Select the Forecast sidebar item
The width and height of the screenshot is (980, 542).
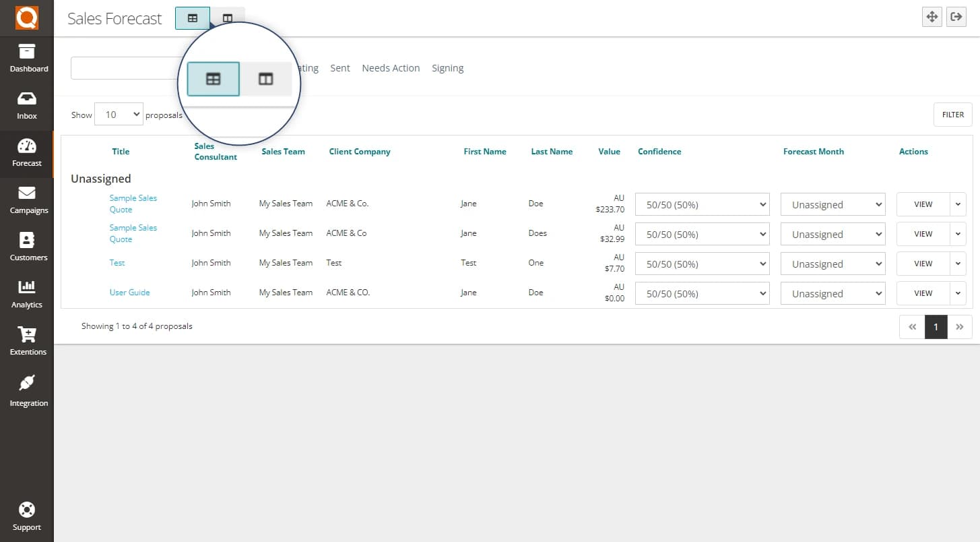pos(27,154)
